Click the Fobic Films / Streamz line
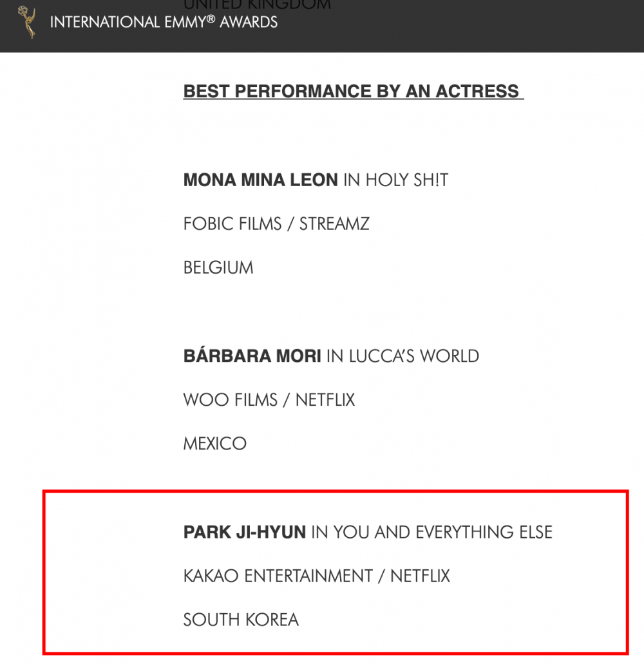Image resolution: width=644 pixels, height=664 pixels. (x=276, y=223)
